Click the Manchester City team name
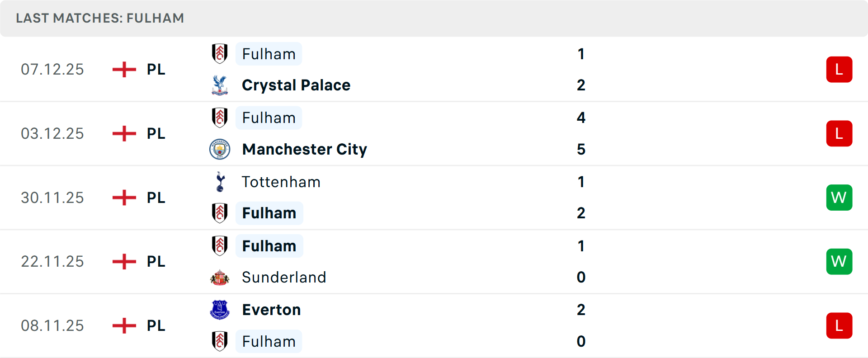The width and height of the screenshot is (868, 358). [x=304, y=149]
